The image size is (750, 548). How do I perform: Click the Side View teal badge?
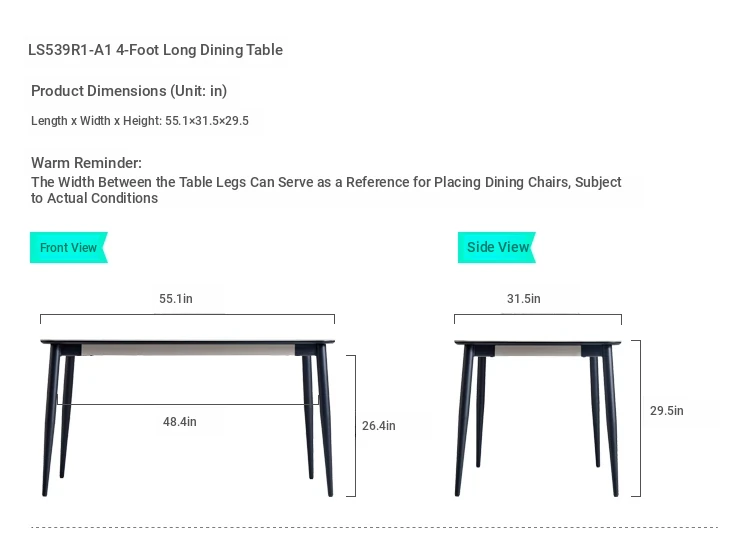497,248
